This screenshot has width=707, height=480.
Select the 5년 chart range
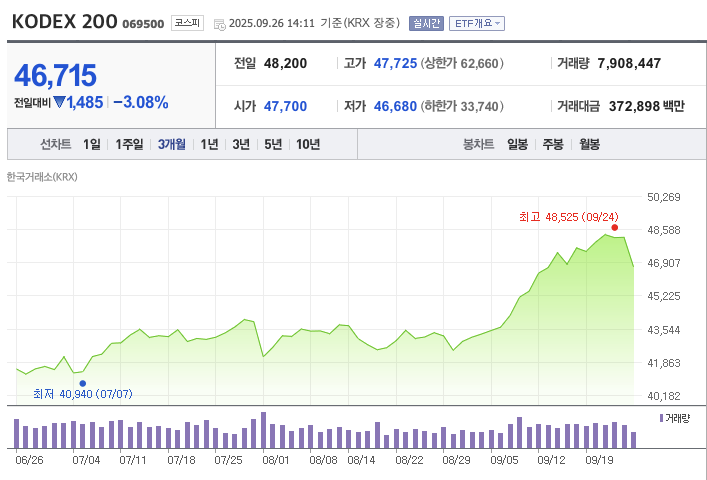273,144
